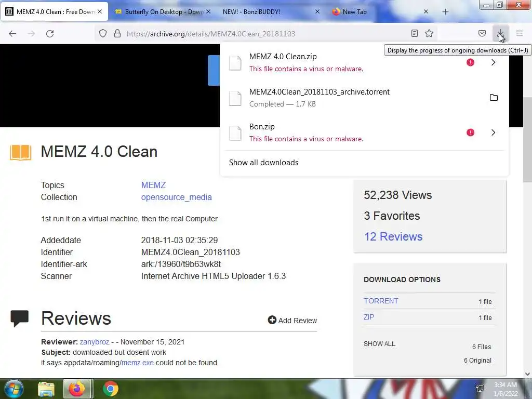Select the MEMZ 4.0 Clean tab
The width and height of the screenshot is (532, 399).
(54, 12)
